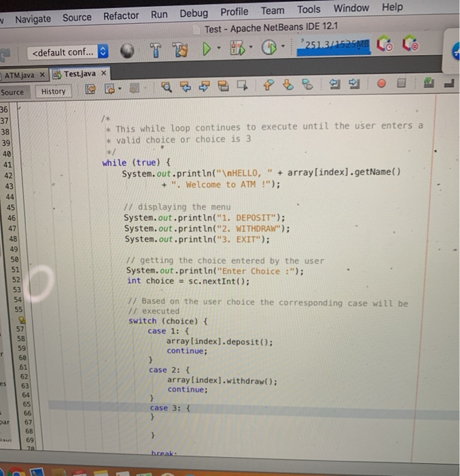Viewport: 460px width, 476px height.
Task: Click the Find Selection magnifier icon
Action: [x=167, y=87]
